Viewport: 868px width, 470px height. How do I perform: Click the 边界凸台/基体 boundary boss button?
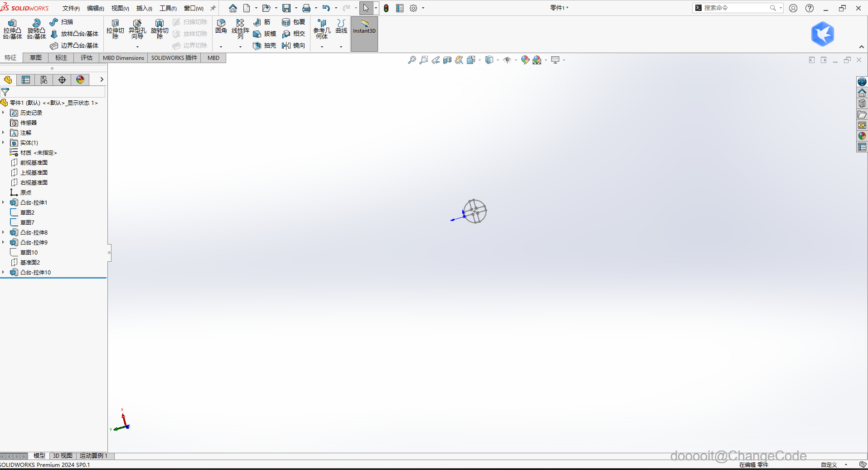[x=74, y=45]
